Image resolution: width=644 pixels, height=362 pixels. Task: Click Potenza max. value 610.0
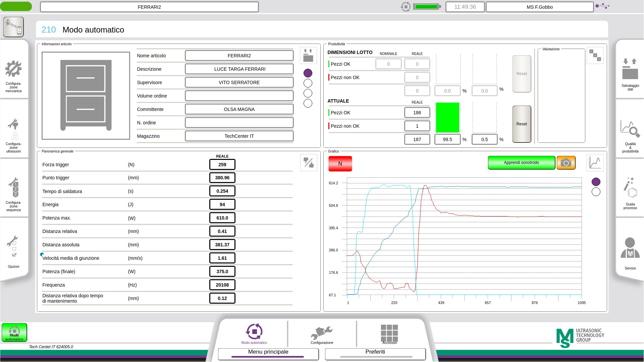pos(222,218)
